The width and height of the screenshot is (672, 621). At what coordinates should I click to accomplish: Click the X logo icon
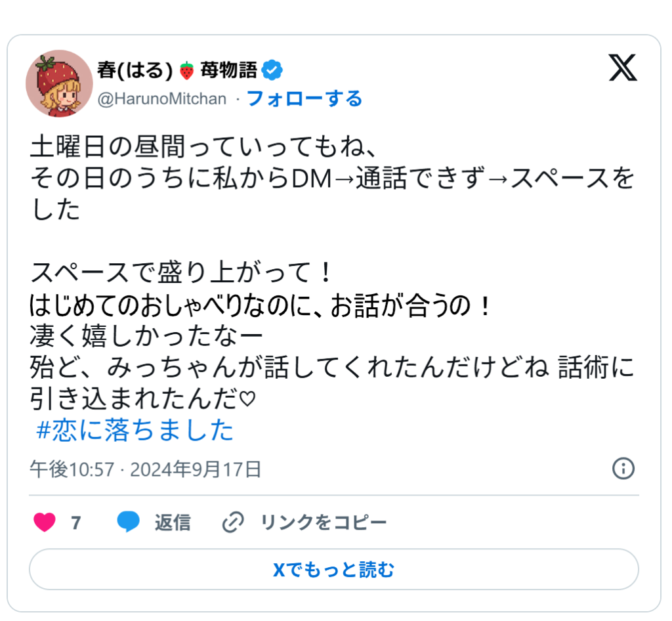[x=623, y=68]
